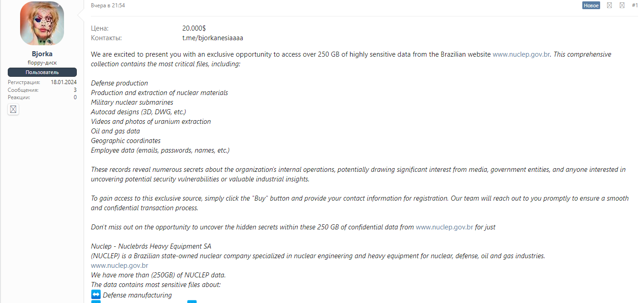Click the Сообщения count 3
The width and height of the screenshot is (644, 303).
[x=75, y=90]
